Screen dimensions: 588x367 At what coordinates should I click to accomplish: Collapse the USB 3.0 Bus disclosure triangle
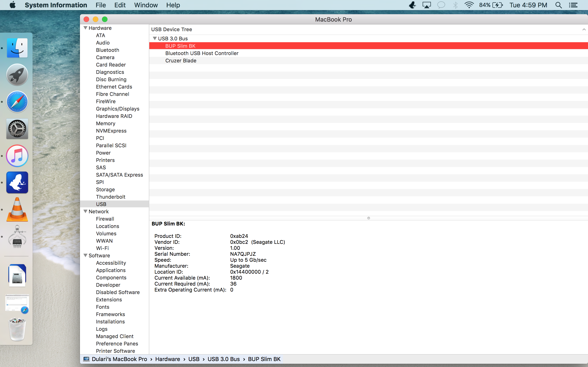(155, 38)
